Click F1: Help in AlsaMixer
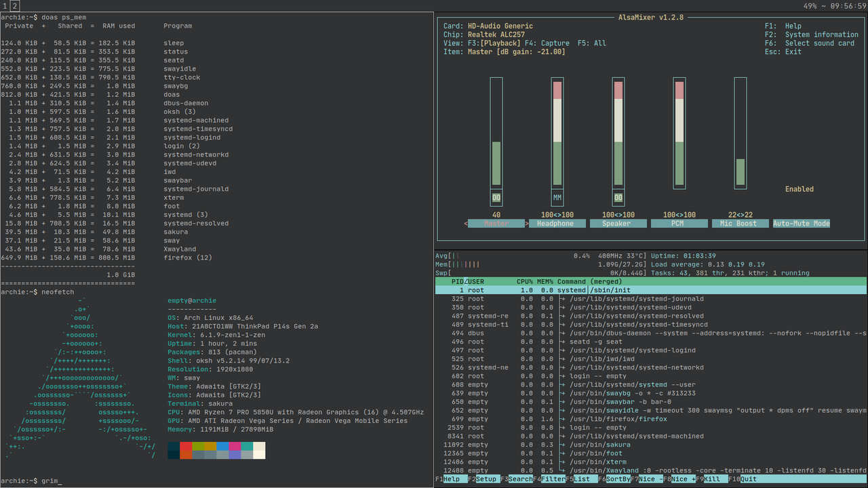The image size is (868, 488). (x=783, y=26)
